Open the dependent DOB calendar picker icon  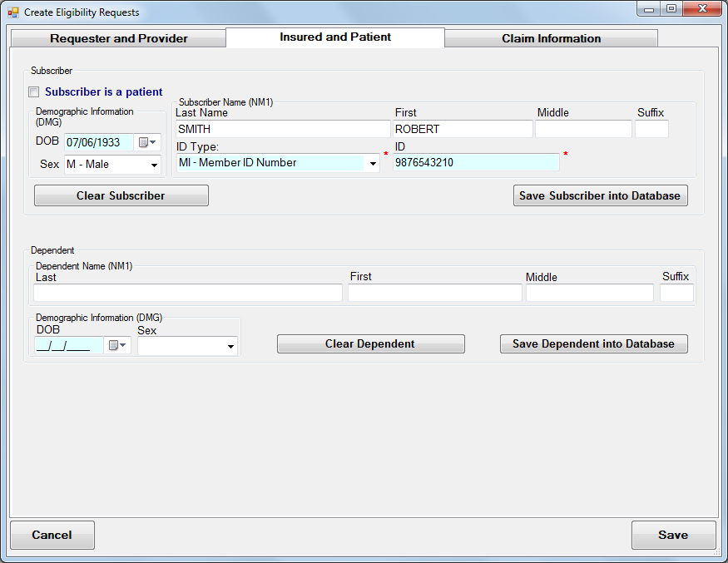point(115,344)
